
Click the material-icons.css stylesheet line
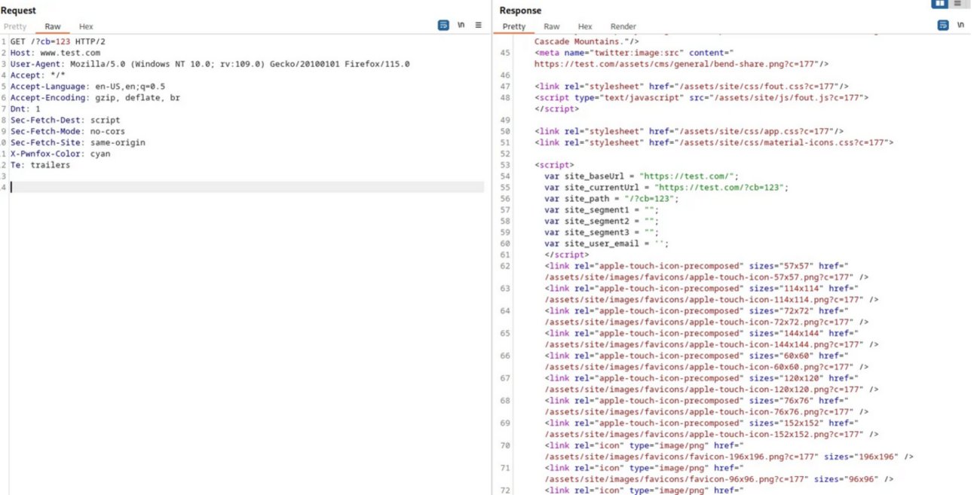coord(714,142)
